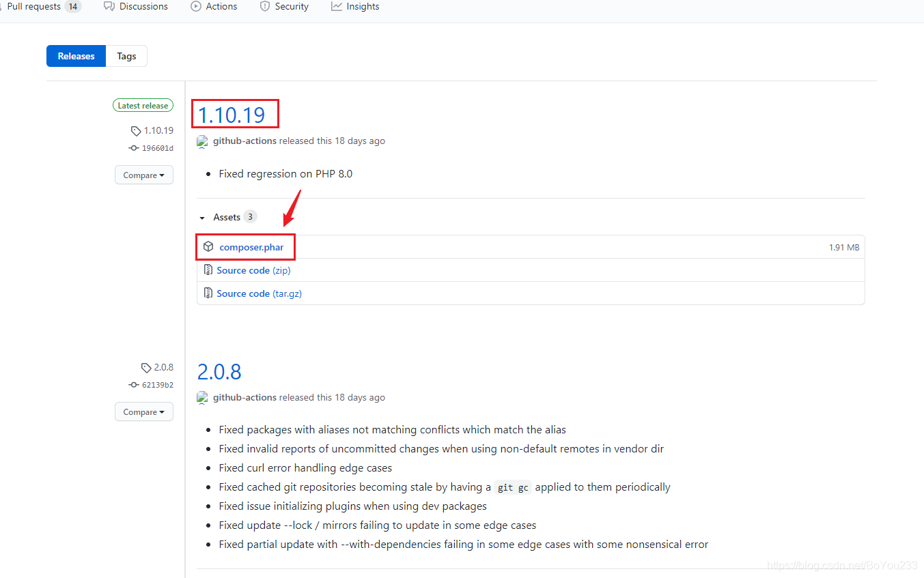The height and width of the screenshot is (578, 924).
Task: Click the package icon beside composer.phar
Action: tap(208, 246)
